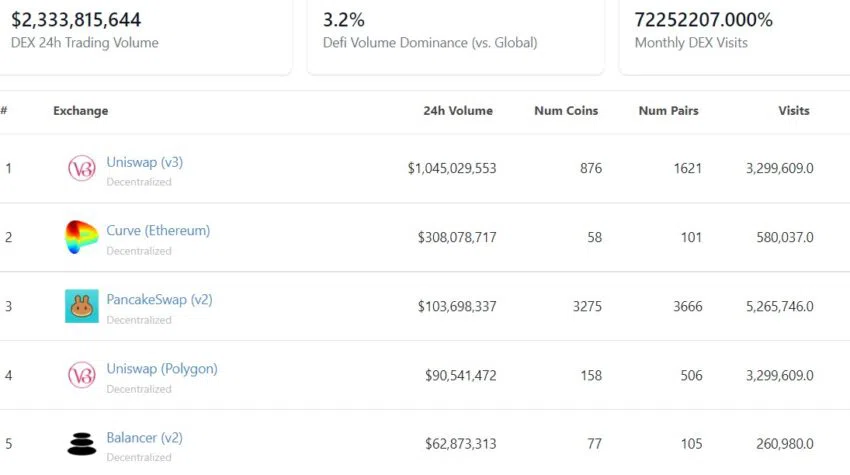Screen dimensions: 850x475
Task: Click the PancakeSwap bunny logo
Action: click(81, 306)
